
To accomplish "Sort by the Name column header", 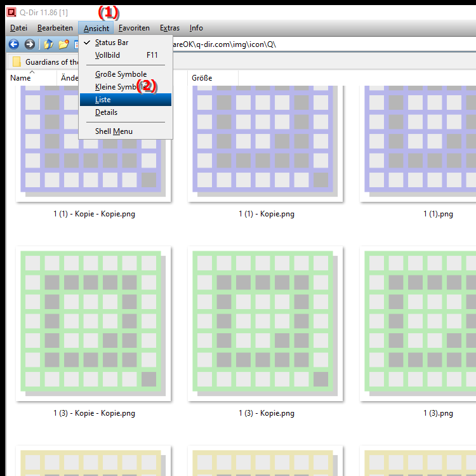I will coord(32,78).
